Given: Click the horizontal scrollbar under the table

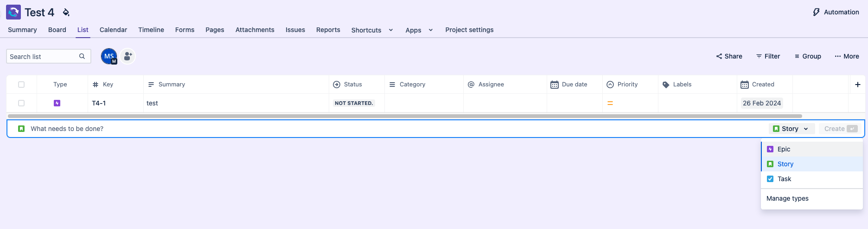Looking at the screenshot, I should click(x=405, y=116).
